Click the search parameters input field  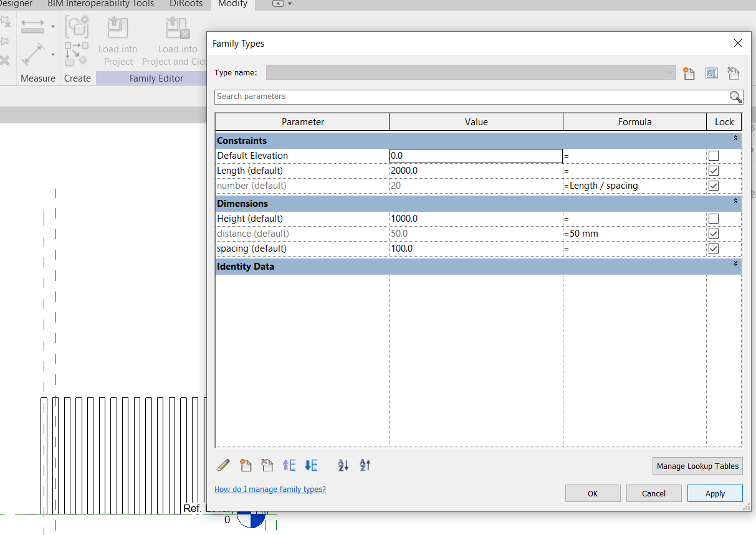(436, 97)
